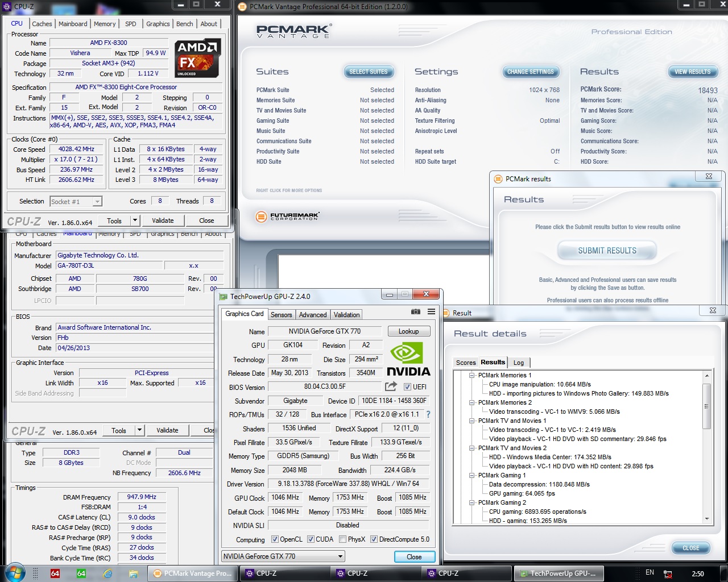Click CLOSE in the Result details dialog
The width and height of the screenshot is (728, 582).
click(x=691, y=548)
